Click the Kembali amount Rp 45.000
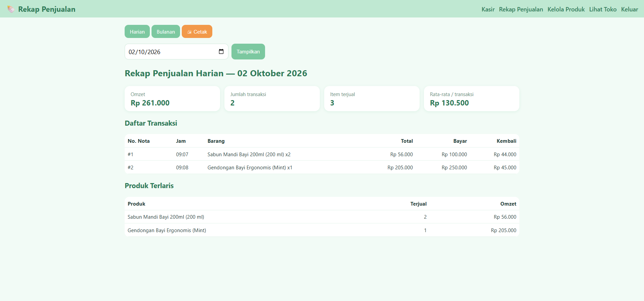The height and width of the screenshot is (301, 644). (505, 168)
